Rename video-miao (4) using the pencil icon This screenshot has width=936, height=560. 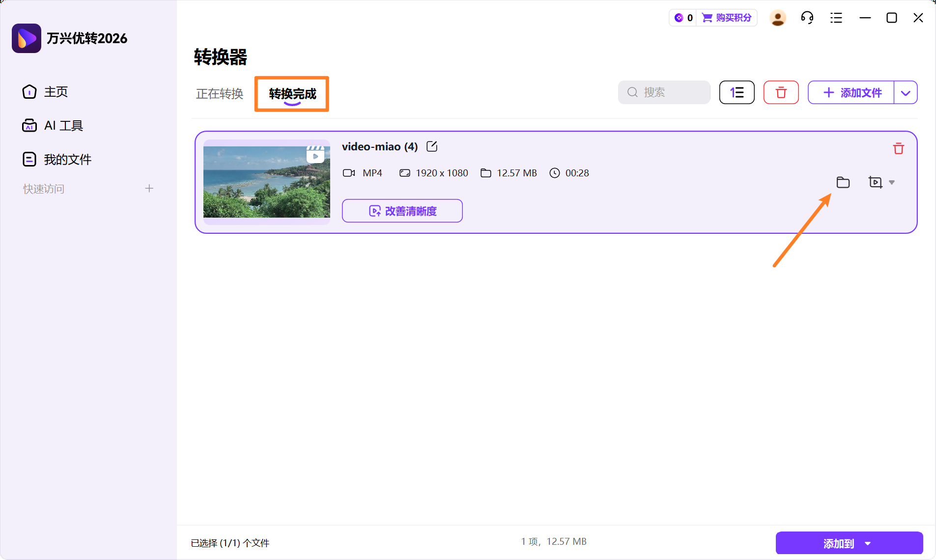(x=431, y=146)
